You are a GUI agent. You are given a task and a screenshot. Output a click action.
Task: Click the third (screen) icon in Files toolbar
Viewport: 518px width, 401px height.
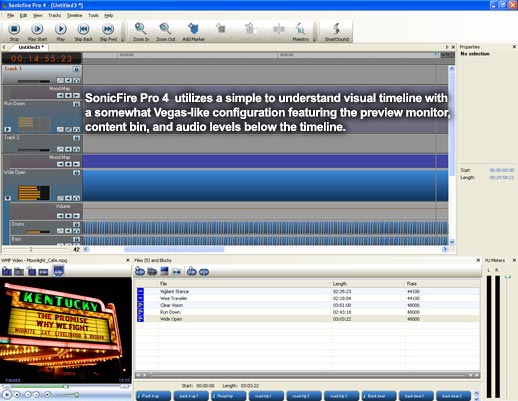click(164, 272)
